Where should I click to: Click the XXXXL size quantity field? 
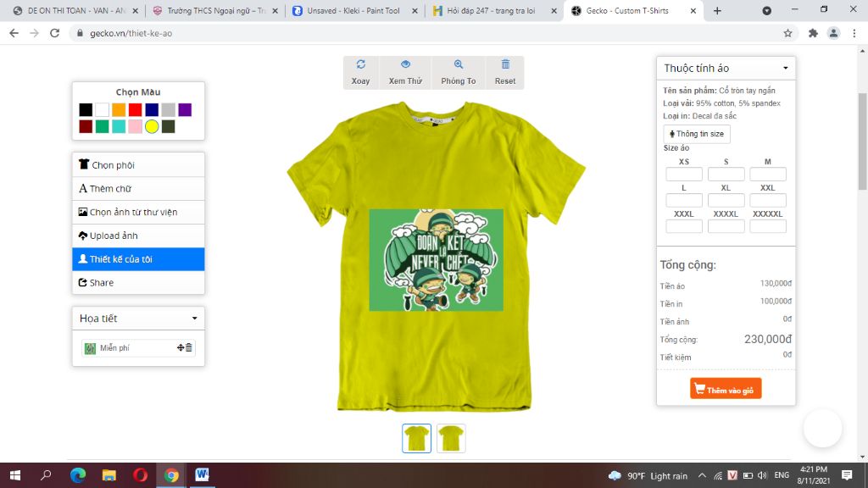click(x=726, y=226)
